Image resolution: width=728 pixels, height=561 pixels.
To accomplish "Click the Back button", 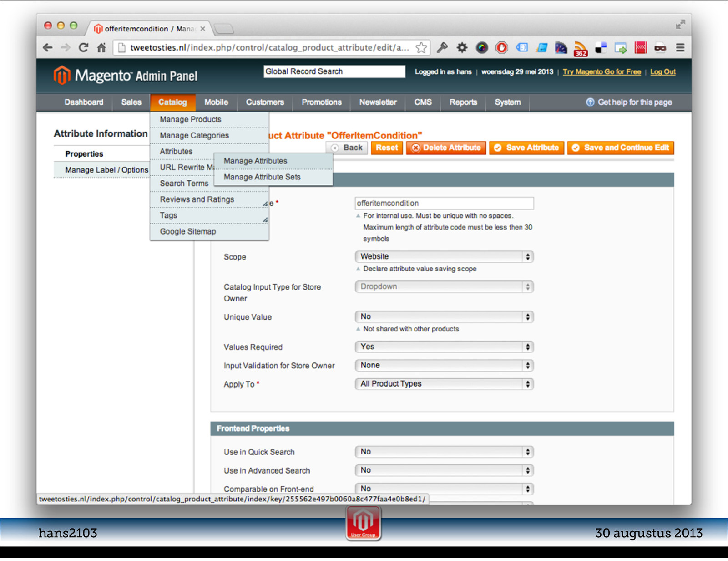I will (347, 148).
